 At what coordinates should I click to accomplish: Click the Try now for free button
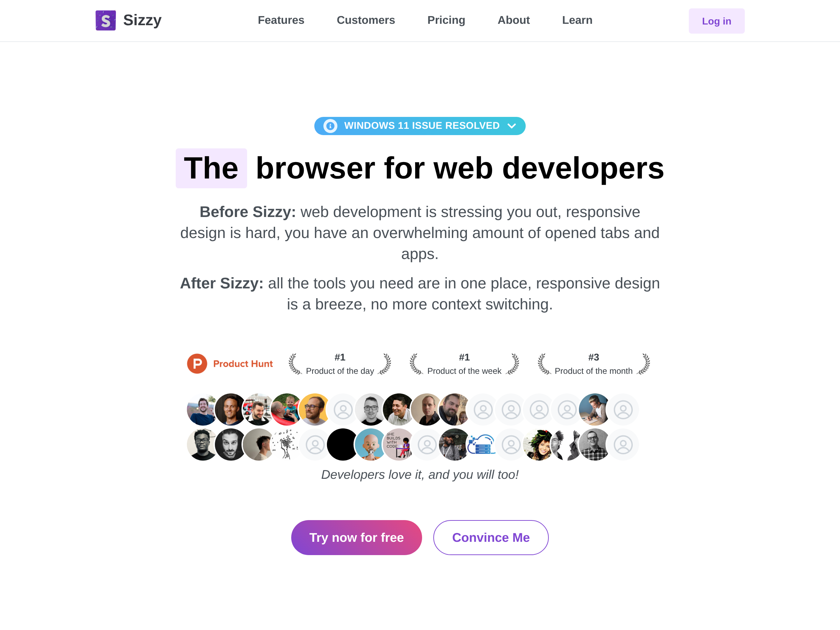click(357, 537)
